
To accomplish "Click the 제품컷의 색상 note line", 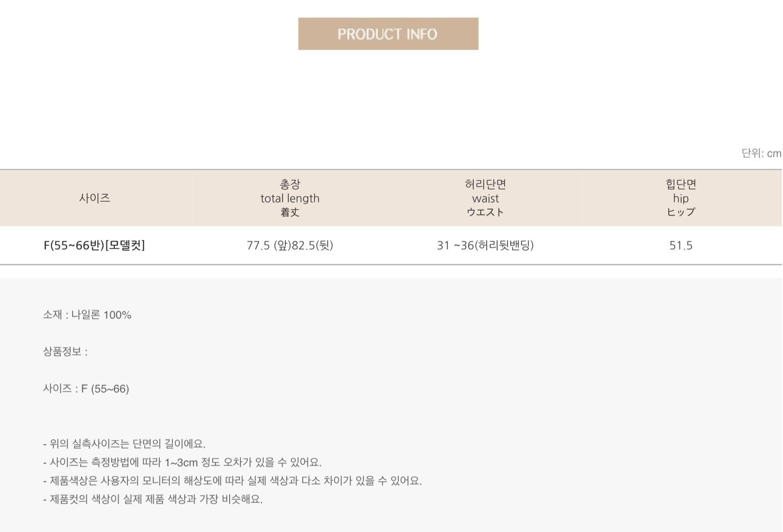I will pos(153,499).
